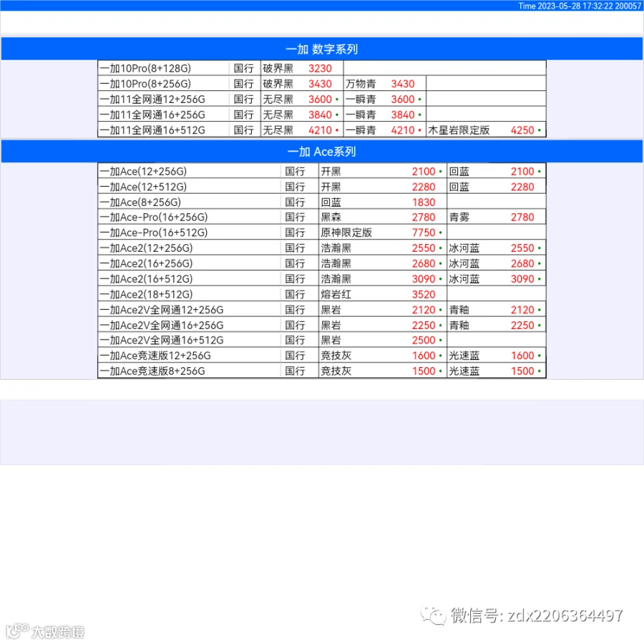This screenshot has height=644, width=644.
Task: Click the '万物青' color cell
Action: click(361, 84)
